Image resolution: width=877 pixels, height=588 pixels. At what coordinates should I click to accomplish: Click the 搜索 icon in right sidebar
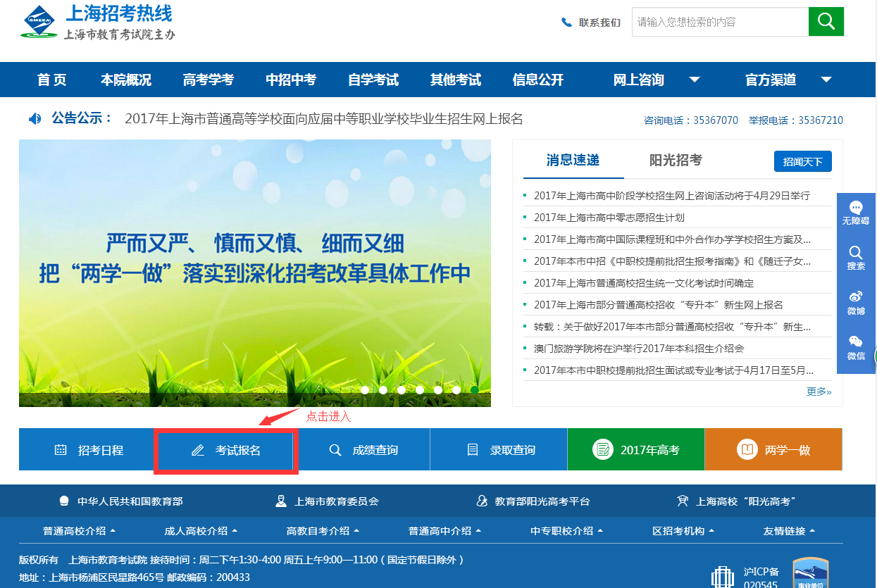[856, 257]
